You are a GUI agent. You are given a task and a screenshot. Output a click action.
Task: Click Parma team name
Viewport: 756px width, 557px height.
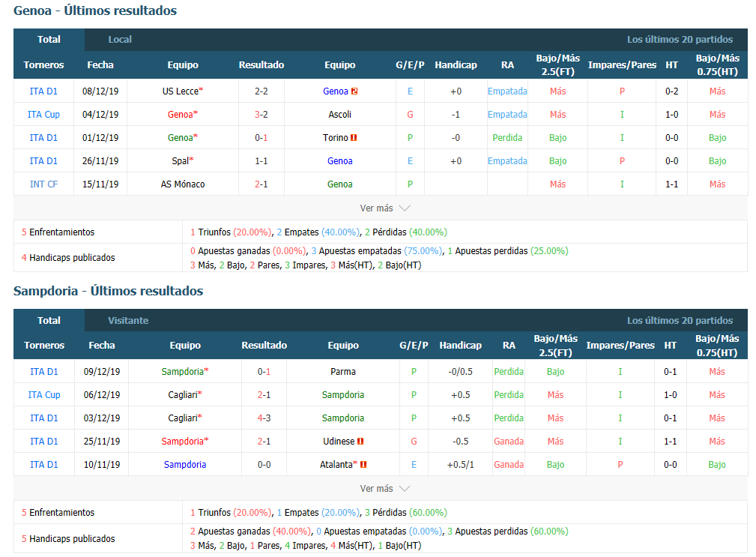click(x=343, y=372)
